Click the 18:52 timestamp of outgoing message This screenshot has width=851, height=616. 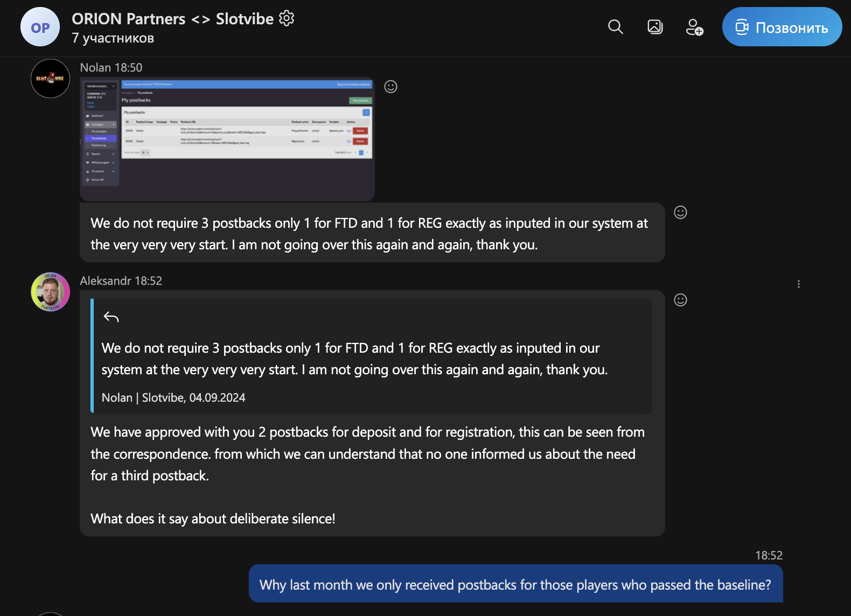(x=769, y=555)
